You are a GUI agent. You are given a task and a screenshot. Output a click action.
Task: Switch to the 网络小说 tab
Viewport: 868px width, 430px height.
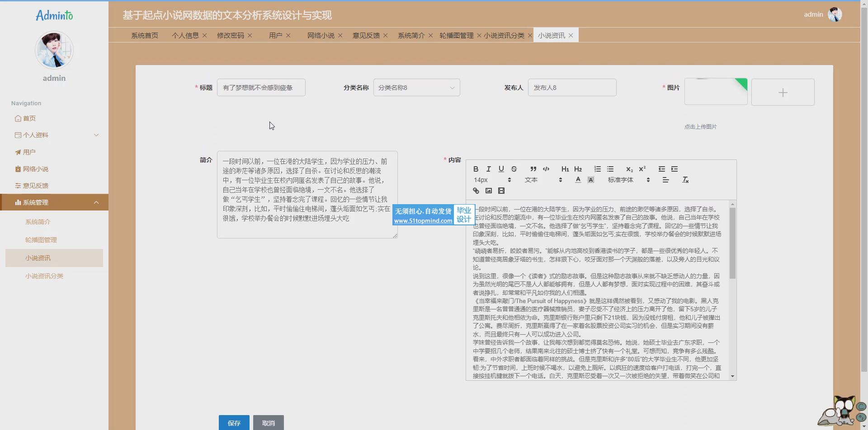coord(321,35)
